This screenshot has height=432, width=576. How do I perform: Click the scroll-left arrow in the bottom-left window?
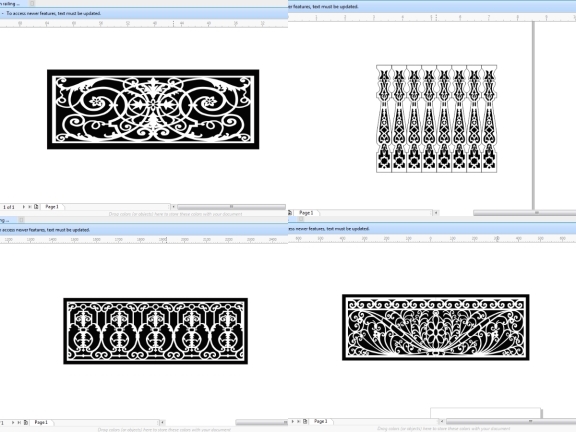[162, 422]
